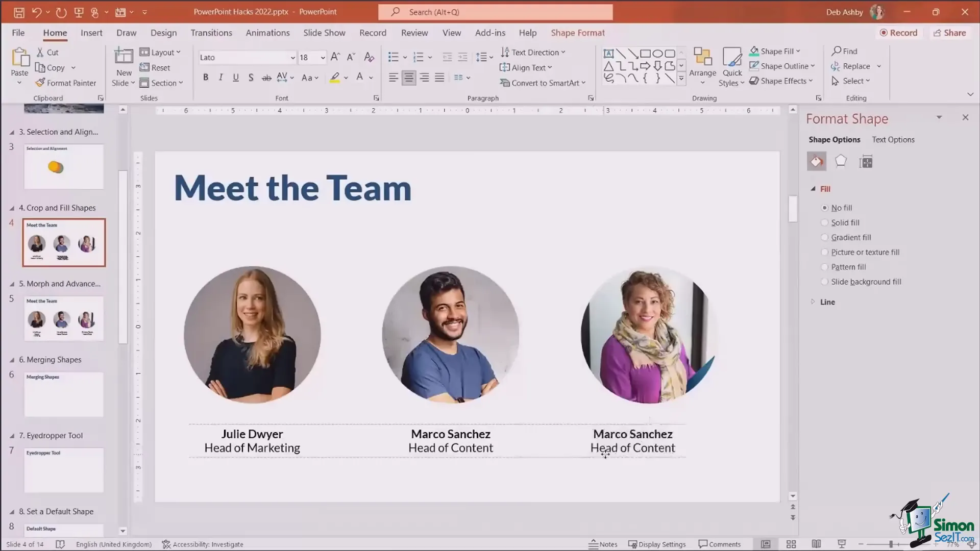Open the Shape Outline dropdown
Image resolution: width=980 pixels, height=551 pixels.
click(x=782, y=66)
